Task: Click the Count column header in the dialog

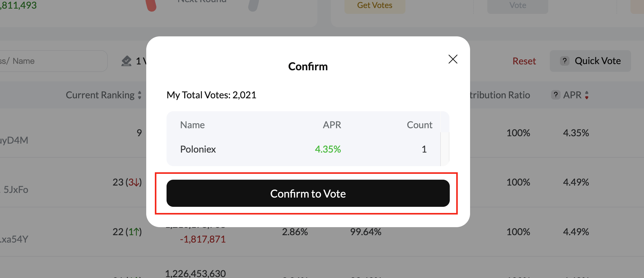Action: point(420,125)
